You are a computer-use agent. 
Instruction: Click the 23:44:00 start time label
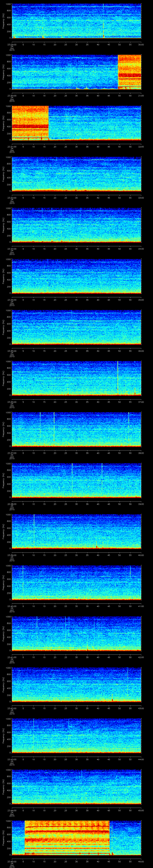(x=12, y=811)
